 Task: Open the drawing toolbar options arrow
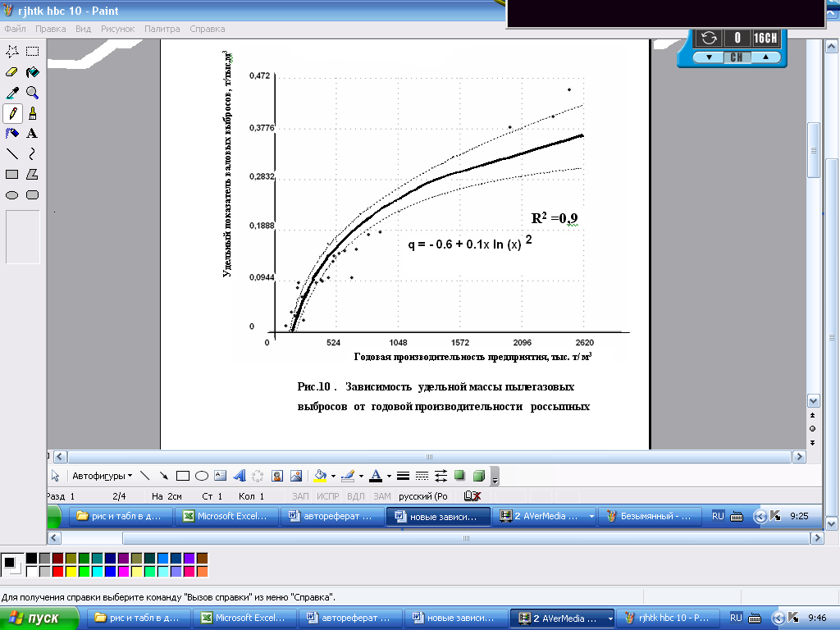coord(495,477)
